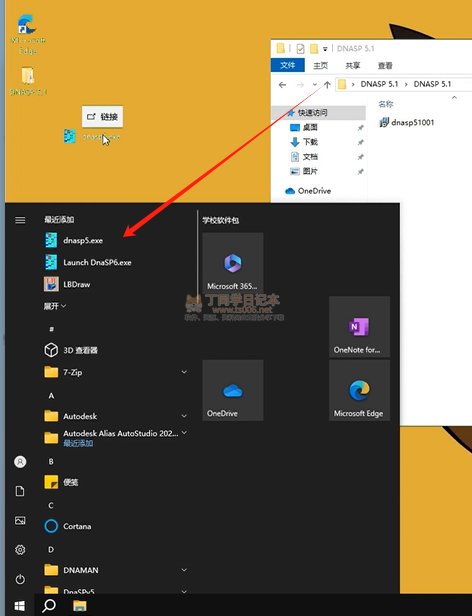Viewport: 472px width, 616px height.
Task: Click letter B index in app list
Action: 51,462
